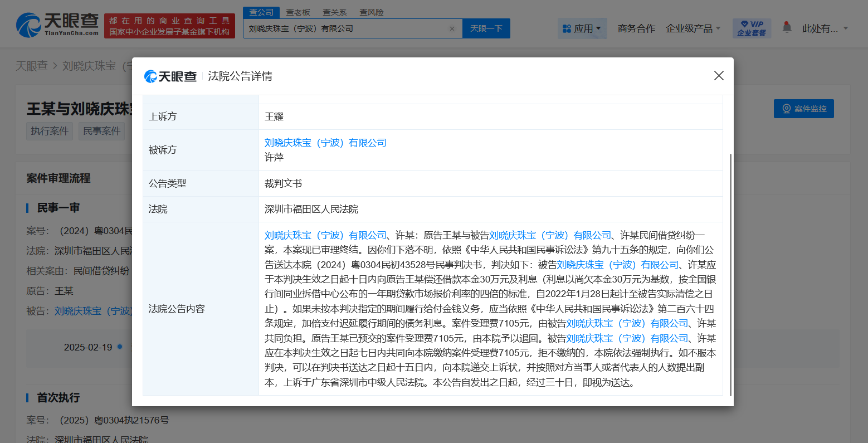Click the 案件监控 button
The width and height of the screenshot is (868, 443).
click(804, 109)
